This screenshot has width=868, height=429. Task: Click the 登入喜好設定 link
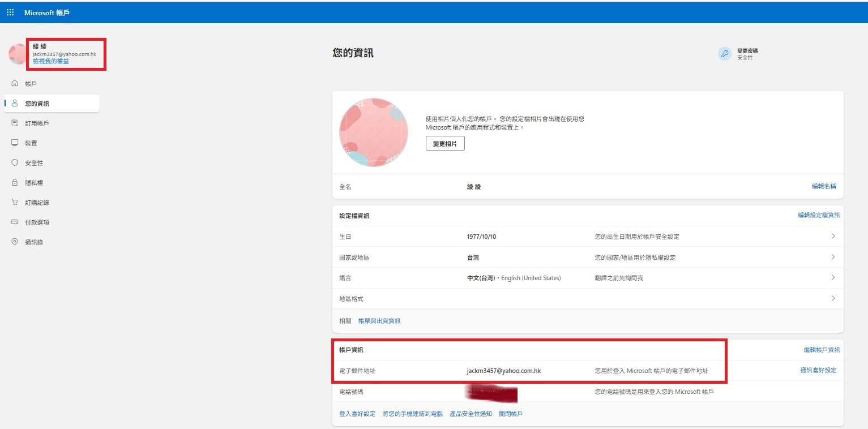(x=357, y=414)
